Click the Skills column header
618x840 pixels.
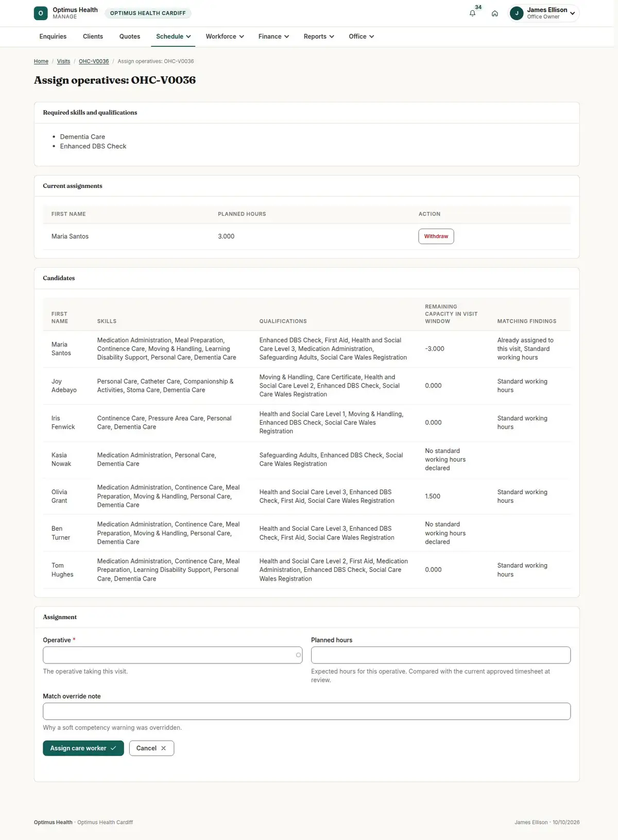(107, 321)
